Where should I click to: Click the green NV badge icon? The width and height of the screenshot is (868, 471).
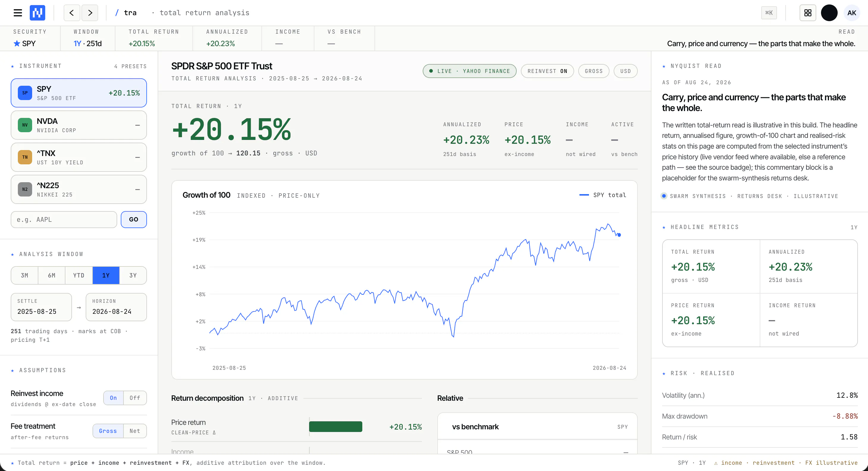click(x=25, y=125)
